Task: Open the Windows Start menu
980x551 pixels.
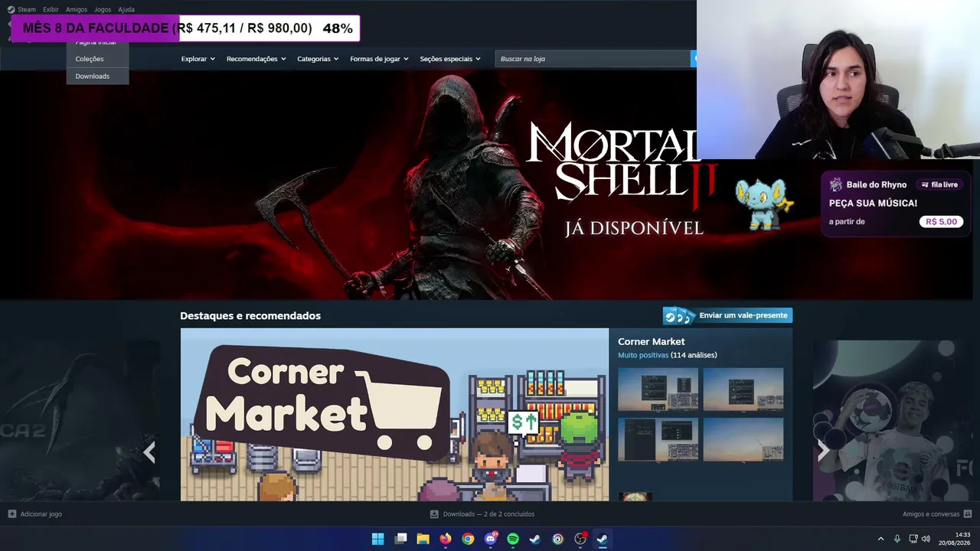Action: (377, 539)
